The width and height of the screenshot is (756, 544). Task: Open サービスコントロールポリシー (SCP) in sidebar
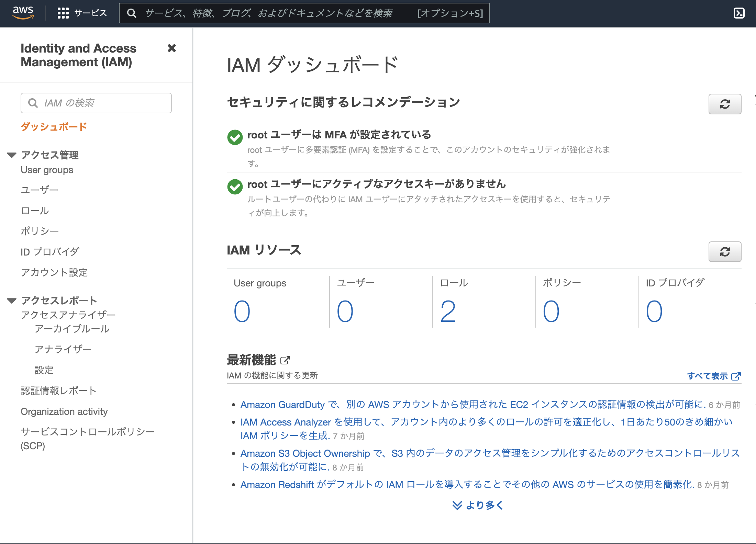88,439
